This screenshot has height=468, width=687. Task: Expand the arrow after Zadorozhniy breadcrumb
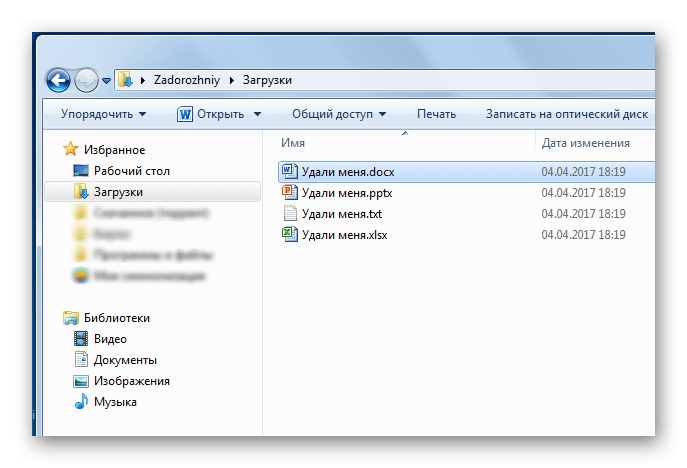(x=232, y=80)
